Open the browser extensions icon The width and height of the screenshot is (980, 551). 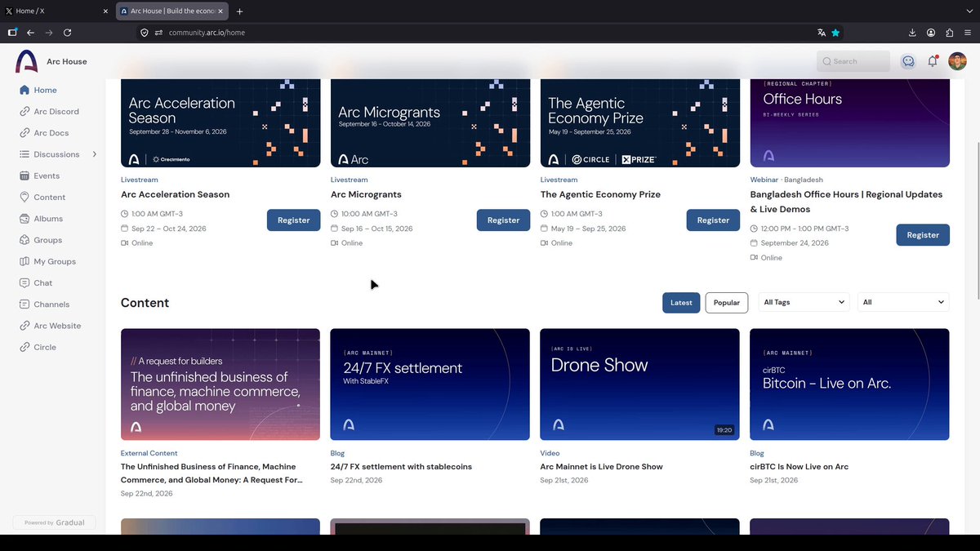[949, 33]
